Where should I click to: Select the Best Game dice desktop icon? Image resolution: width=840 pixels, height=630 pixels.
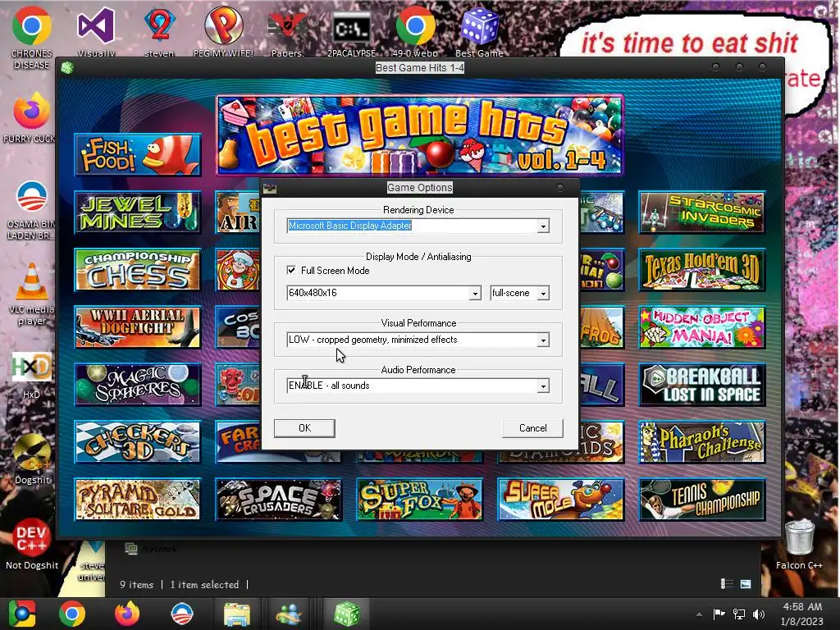(479, 31)
